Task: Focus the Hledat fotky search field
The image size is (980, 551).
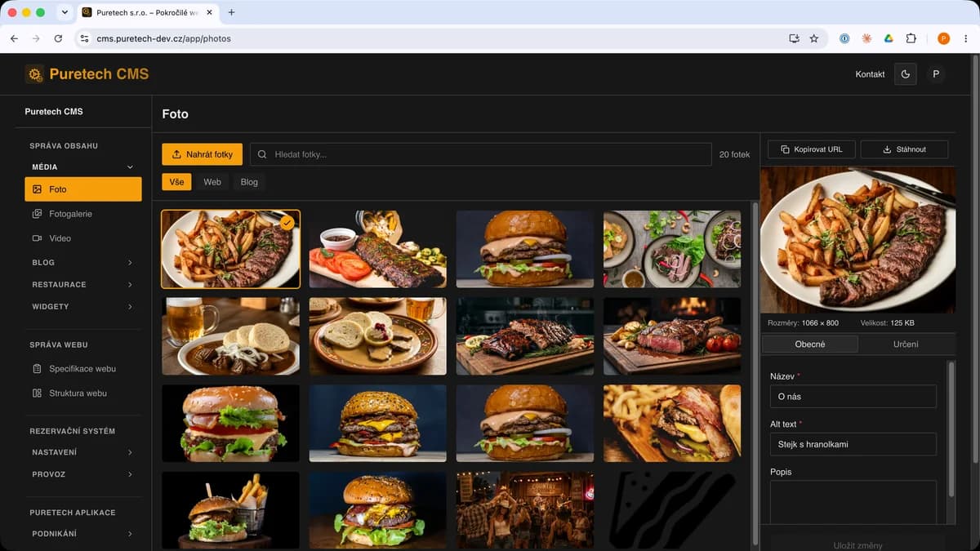Action: coord(480,154)
